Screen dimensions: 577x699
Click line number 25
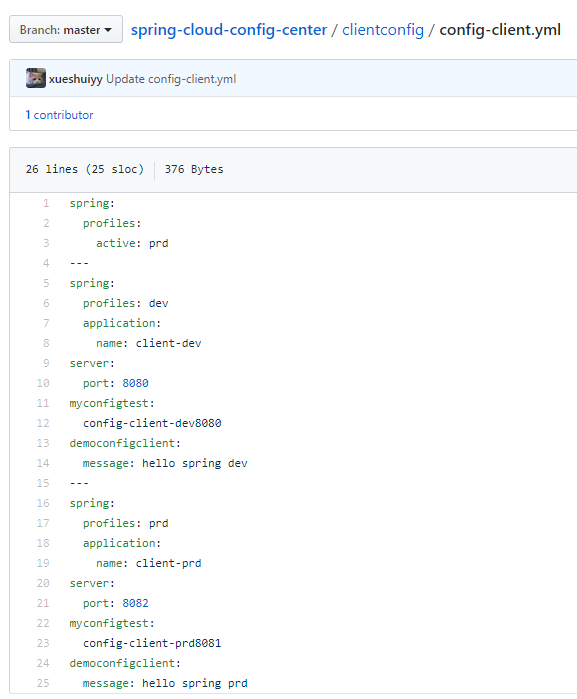43,683
